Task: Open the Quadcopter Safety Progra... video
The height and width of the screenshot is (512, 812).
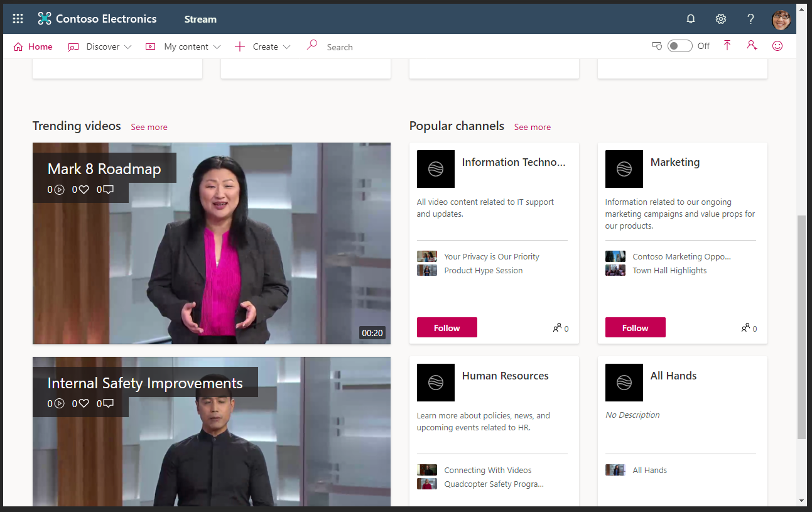Action: coord(494,484)
